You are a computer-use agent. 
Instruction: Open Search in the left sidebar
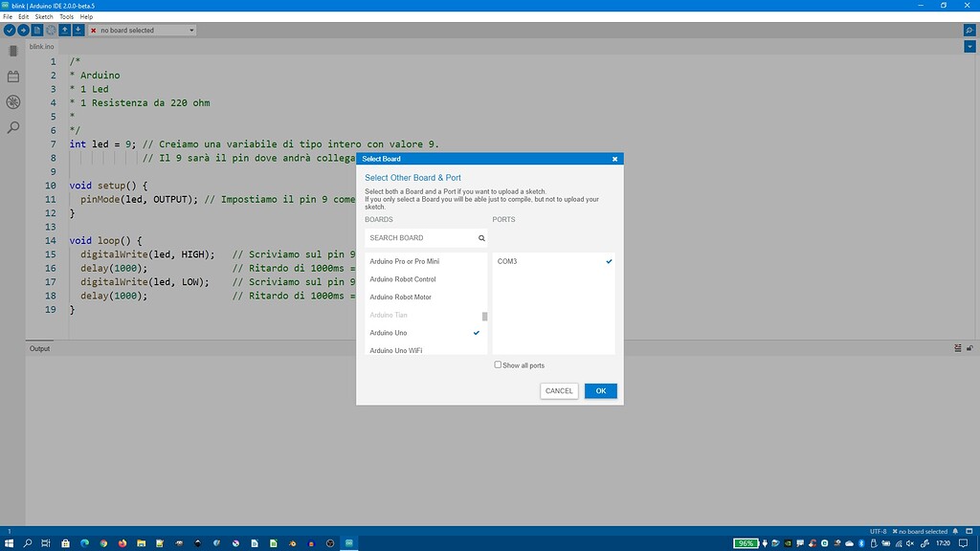pos(12,126)
